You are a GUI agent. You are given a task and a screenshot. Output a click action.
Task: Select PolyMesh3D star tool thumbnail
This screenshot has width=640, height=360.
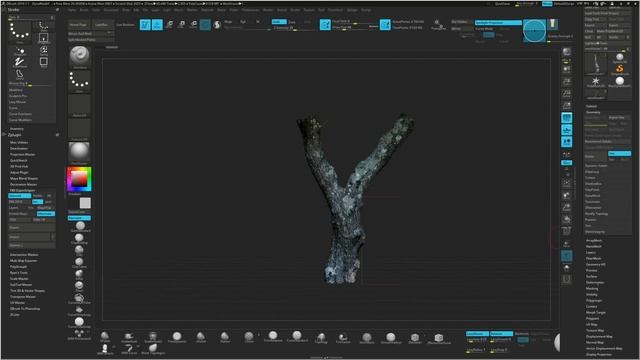596,82
